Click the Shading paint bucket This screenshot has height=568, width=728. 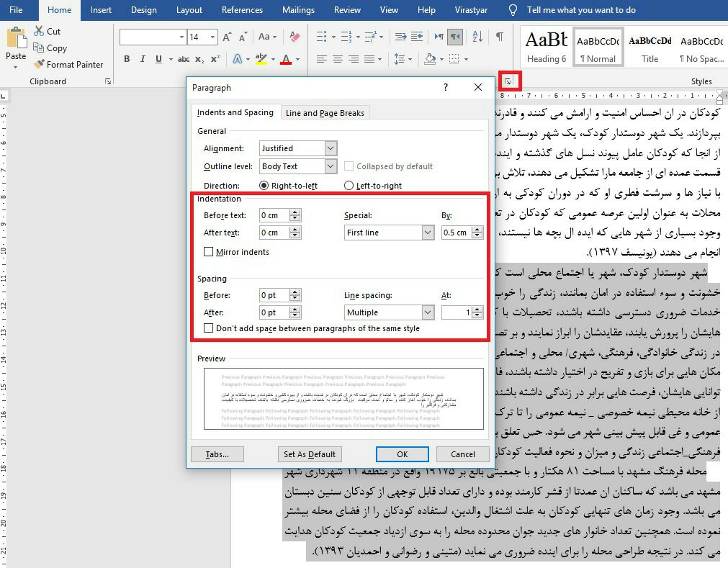430,59
